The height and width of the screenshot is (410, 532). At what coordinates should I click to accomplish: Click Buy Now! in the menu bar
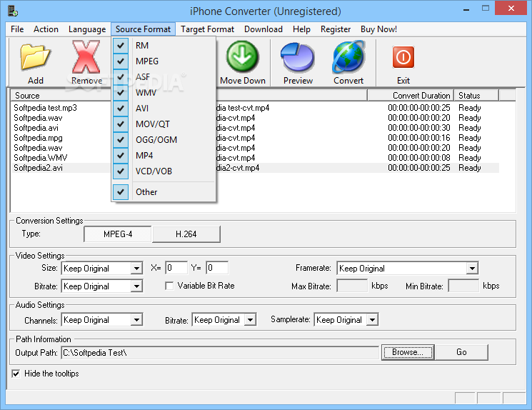tap(378, 29)
